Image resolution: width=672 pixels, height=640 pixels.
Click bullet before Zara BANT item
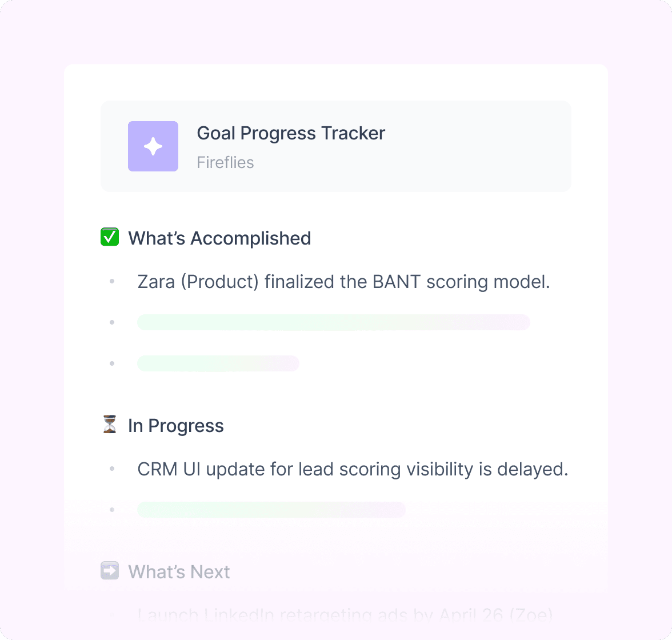tap(112, 281)
